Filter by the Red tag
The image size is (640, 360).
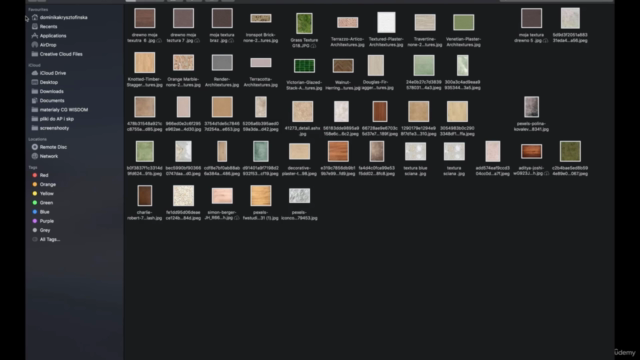(x=40, y=175)
